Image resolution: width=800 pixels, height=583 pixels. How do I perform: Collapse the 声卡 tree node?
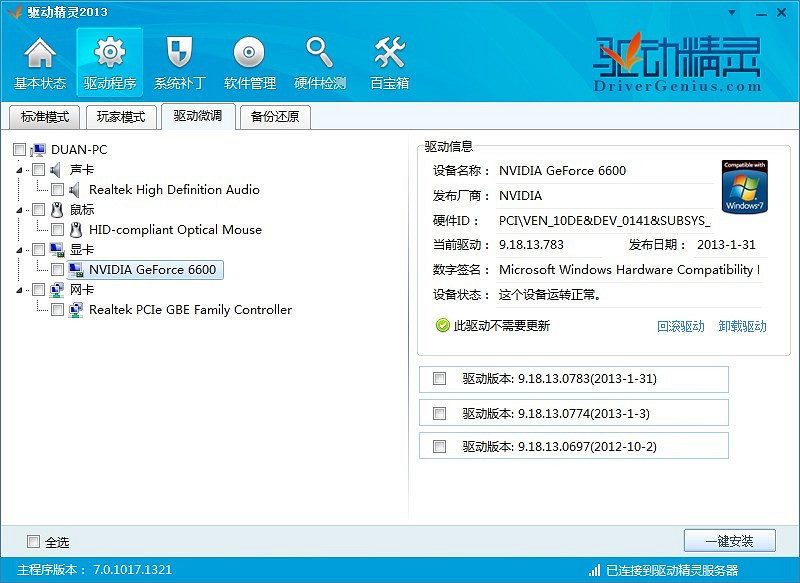pyautogui.click(x=19, y=170)
